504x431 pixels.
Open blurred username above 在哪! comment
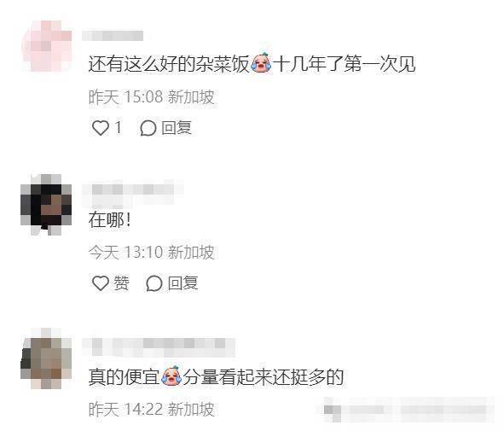(132, 192)
